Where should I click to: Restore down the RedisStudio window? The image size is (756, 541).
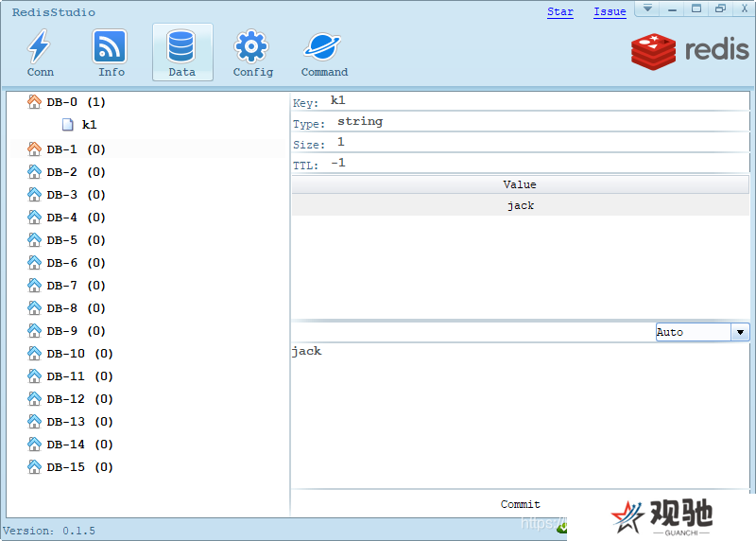tap(720, 9)
